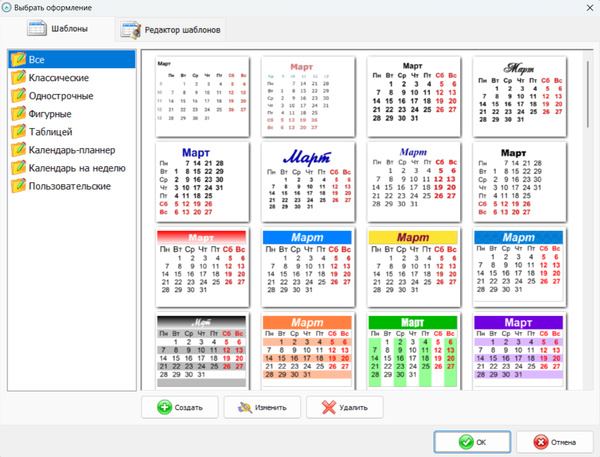Open the Редактор шаблонов tab
600x457 pixels.
point(171,30)
